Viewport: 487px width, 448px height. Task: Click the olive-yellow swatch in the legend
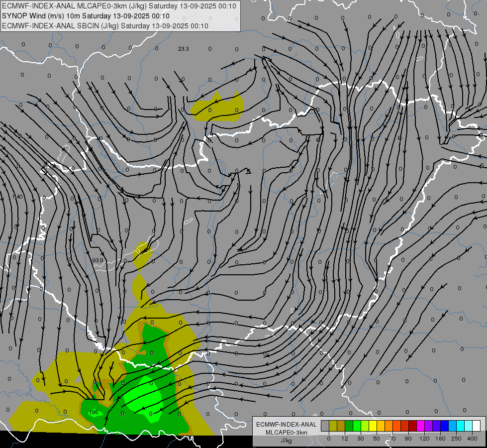[333, 426]
